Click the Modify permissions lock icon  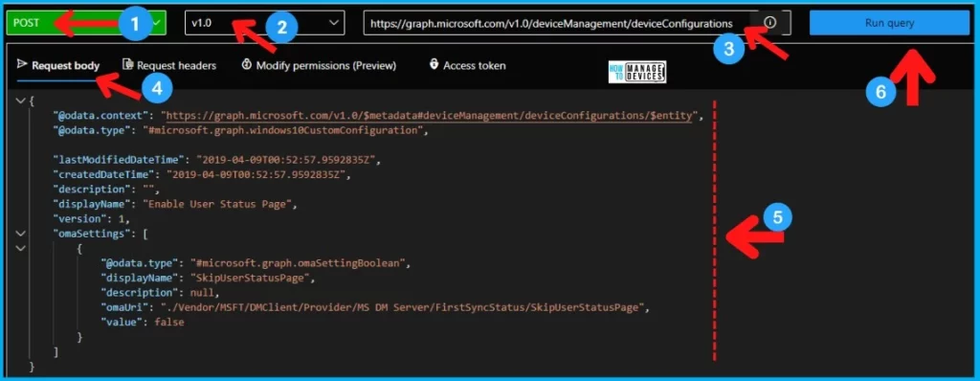tap(246, 64)
